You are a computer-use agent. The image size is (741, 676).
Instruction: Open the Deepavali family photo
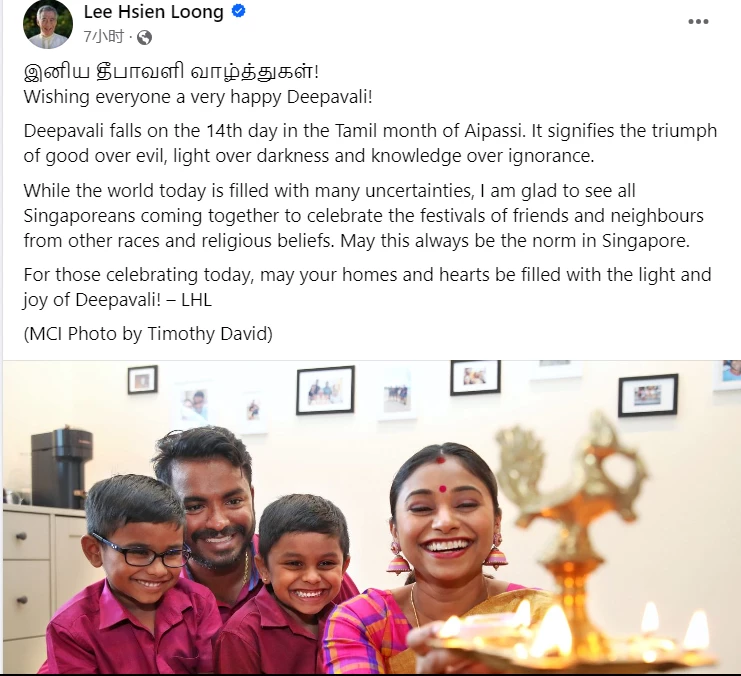click(x=372, y=517)
